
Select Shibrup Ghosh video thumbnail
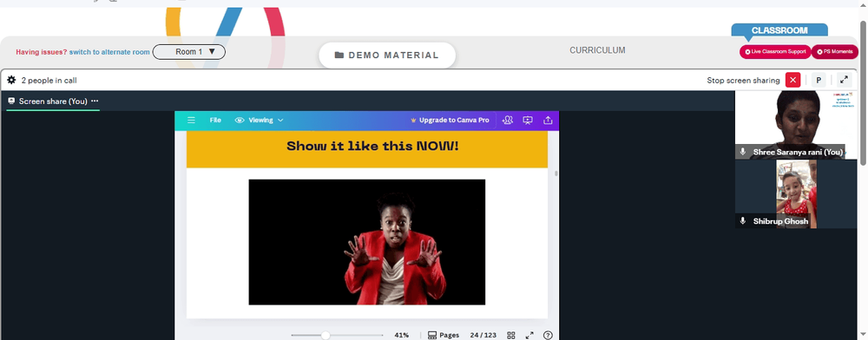795,194
